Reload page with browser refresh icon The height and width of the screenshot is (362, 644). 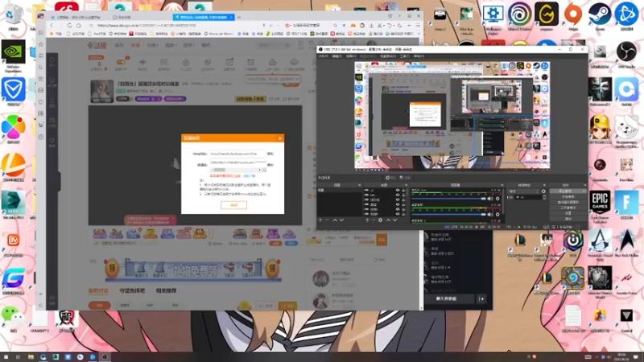(69, 26)
